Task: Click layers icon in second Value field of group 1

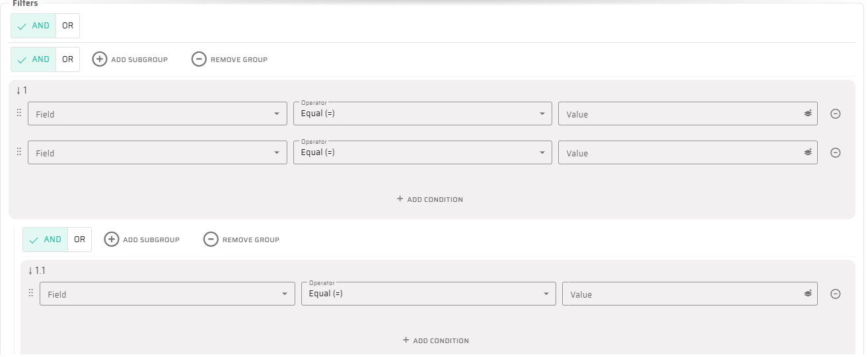Action: coord(807,152)
